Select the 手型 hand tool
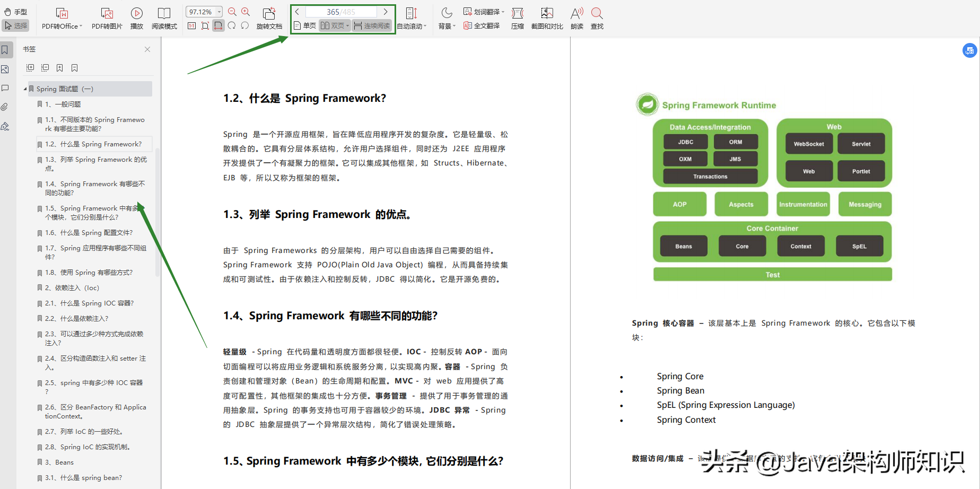 (16, 12)
